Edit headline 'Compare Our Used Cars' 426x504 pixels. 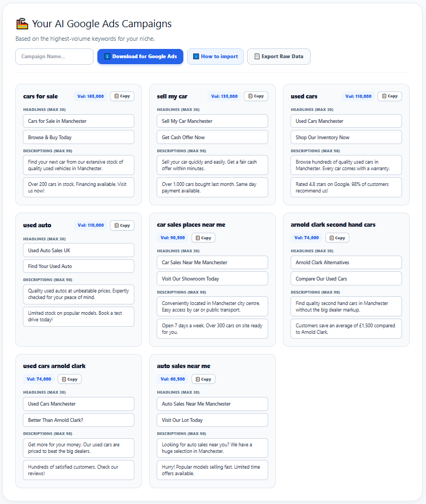click(346, 279)
